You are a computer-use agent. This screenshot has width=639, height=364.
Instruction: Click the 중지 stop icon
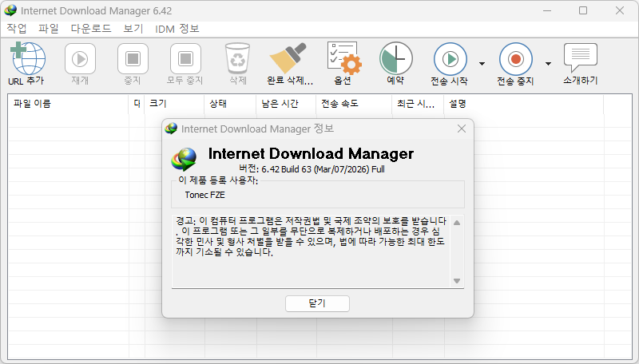click(133, 59)
